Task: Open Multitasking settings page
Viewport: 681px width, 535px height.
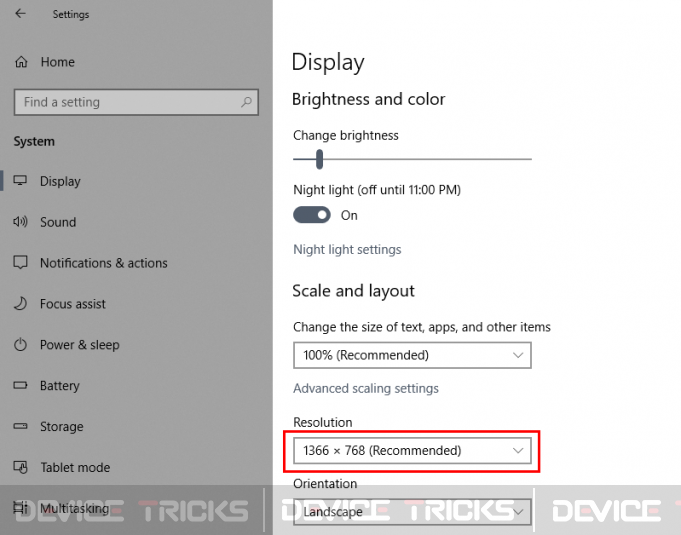Action: click(x=74, y=508)
